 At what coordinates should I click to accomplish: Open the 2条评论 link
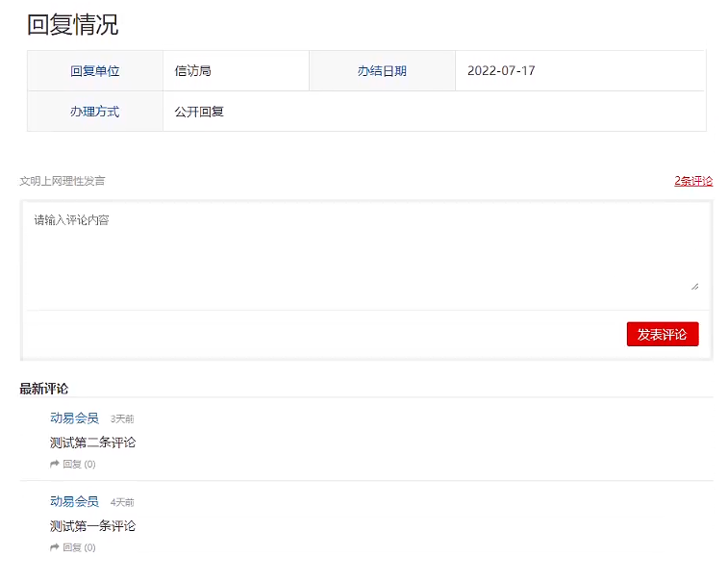693,181
